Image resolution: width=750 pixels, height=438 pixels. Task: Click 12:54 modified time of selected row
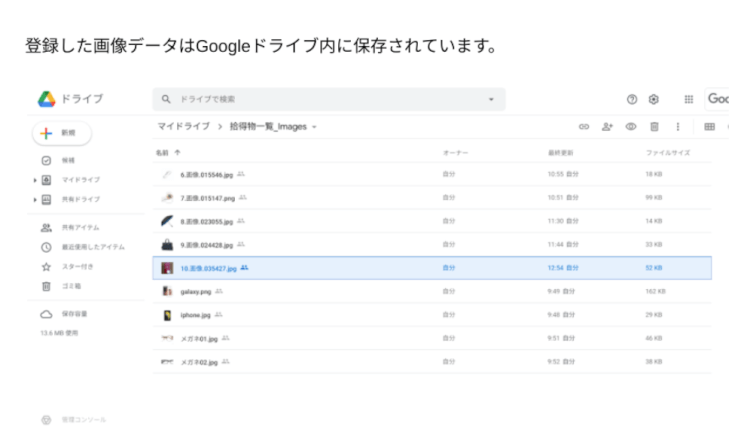point(563,268)
